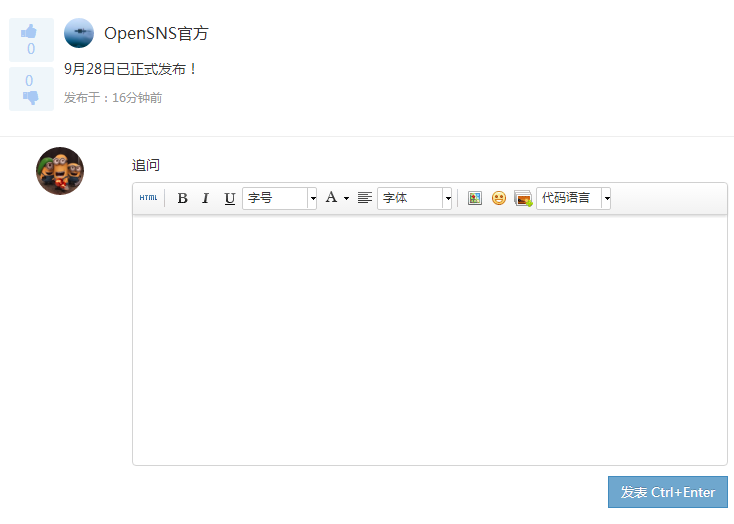Upvote the OpenSNS官方 post with thumbs-up
The height and width of the screenshot is (524, 734).
31,40
